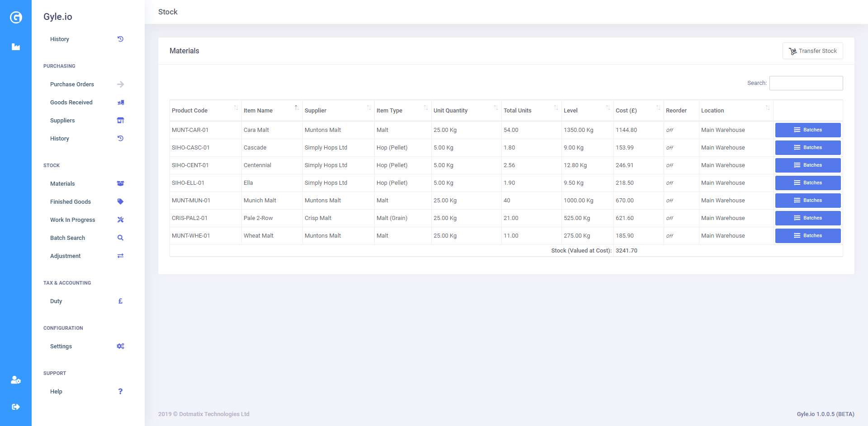Click the Settings gears icon

click(x=120, y=346)
